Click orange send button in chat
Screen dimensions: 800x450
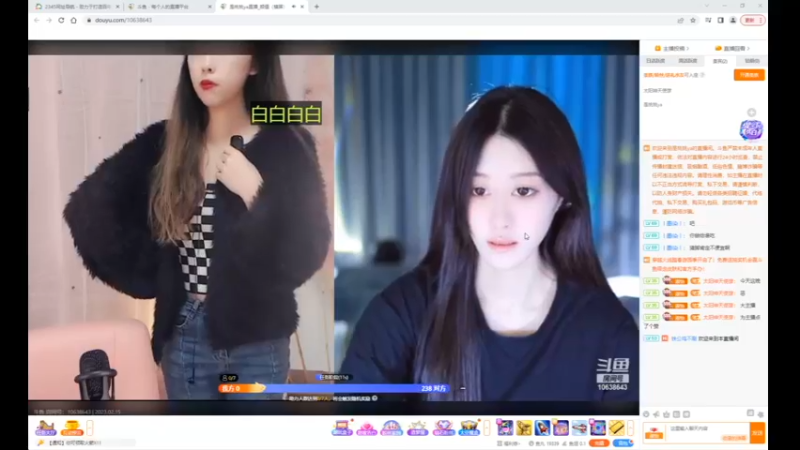[758, 433]
